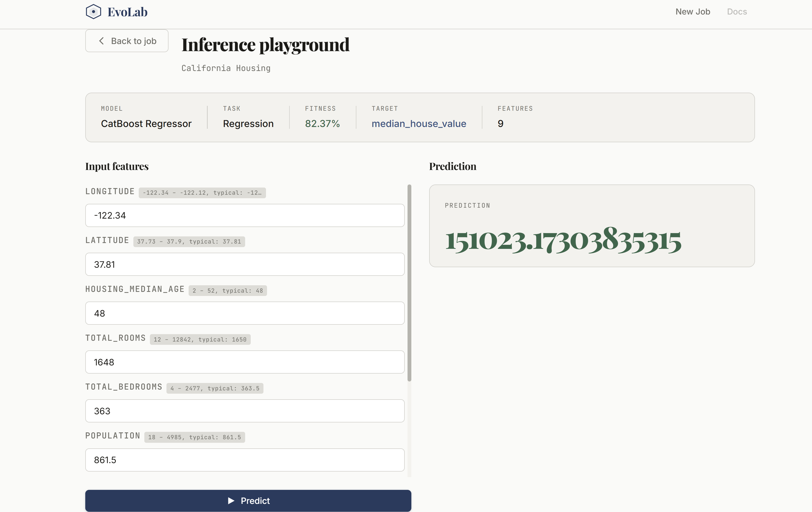
Task: Run the Predict button
Action: tap(248, 501)
